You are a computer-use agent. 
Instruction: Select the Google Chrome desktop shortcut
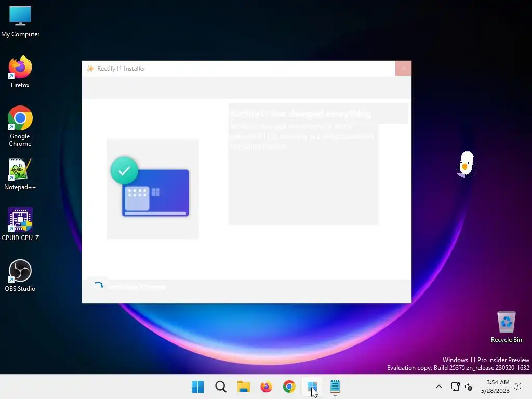point(20,127)
